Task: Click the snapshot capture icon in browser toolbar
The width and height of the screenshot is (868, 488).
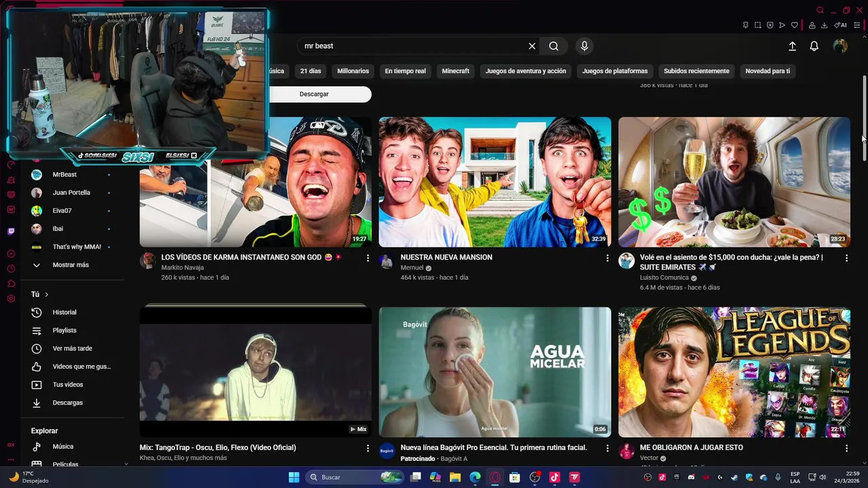Action: pyautogui.click(x=758, y=25)
